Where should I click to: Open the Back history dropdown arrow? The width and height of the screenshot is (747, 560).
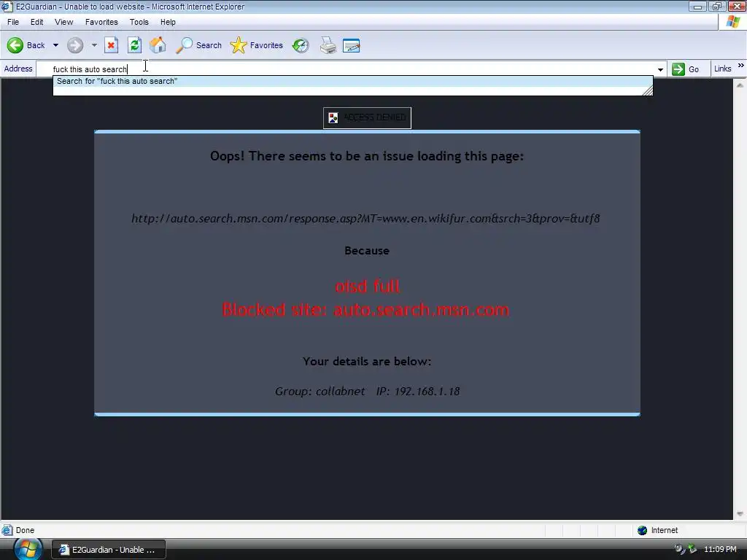(55, 45)
